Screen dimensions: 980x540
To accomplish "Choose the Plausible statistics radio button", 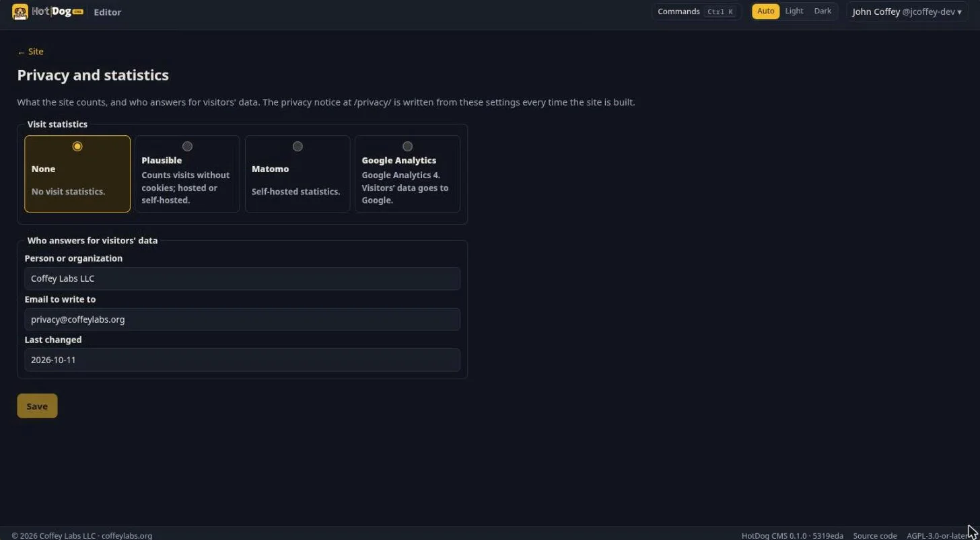I will (x=187, y=146).
